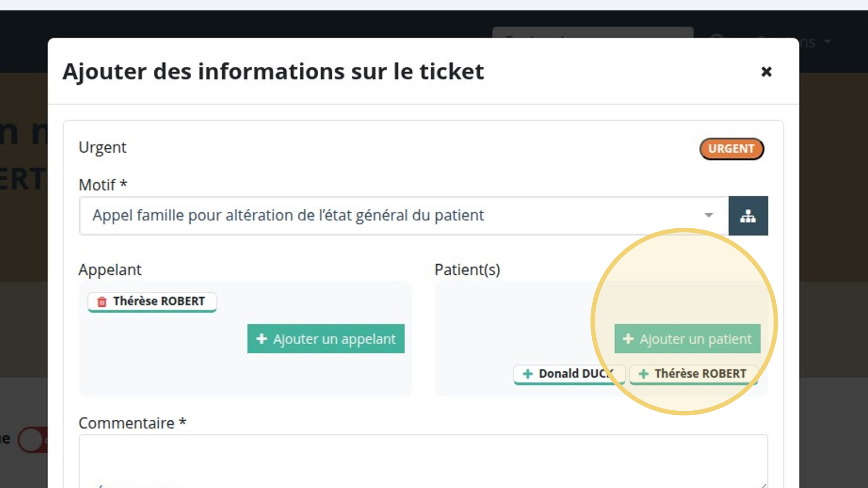Click the Ajouter un patient button
This screenshot has width=868, height=488.
click(687, 338)
